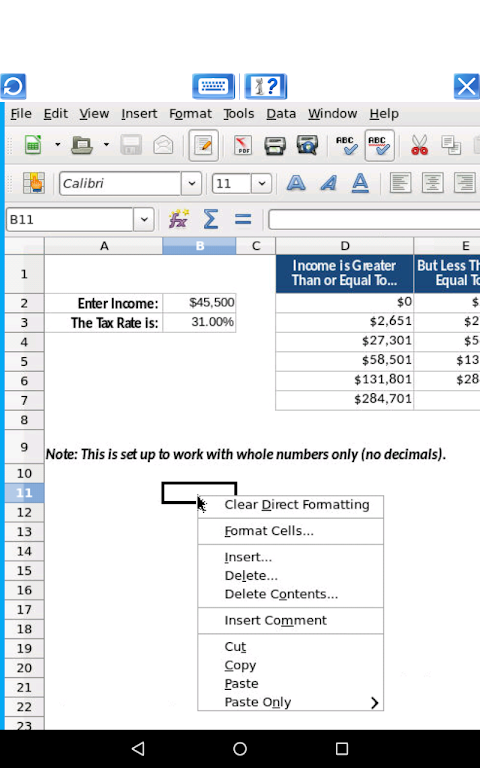
Task: Toggle underline text formatting
Action: click(360, 183)
